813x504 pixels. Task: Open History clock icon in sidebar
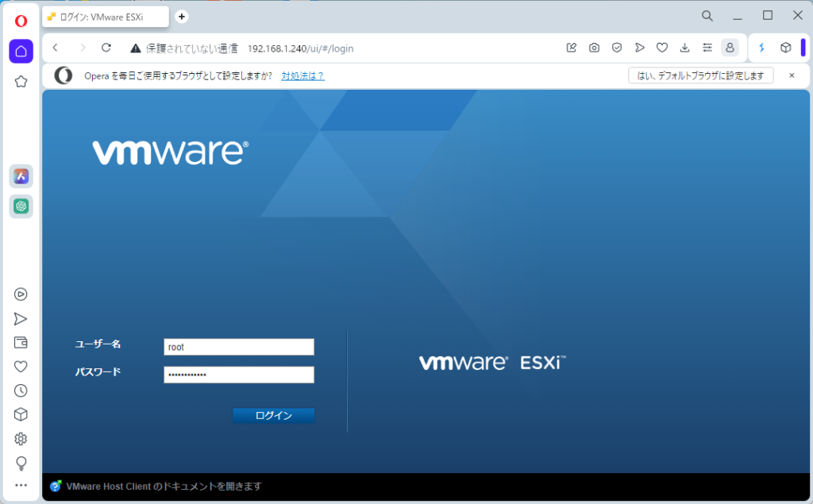21,391
